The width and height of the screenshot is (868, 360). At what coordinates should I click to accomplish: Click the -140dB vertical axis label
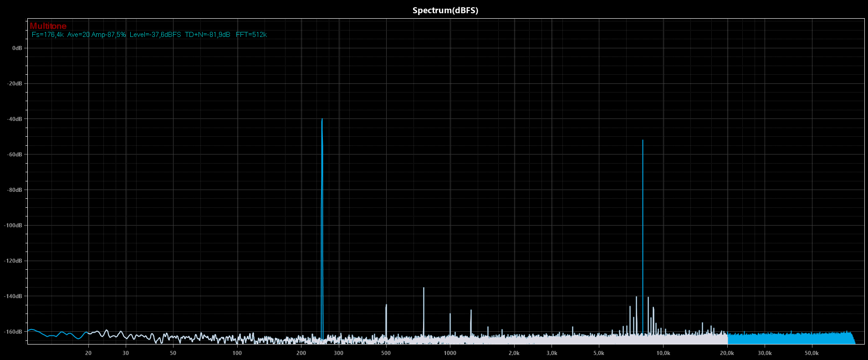tap(13, 297)
